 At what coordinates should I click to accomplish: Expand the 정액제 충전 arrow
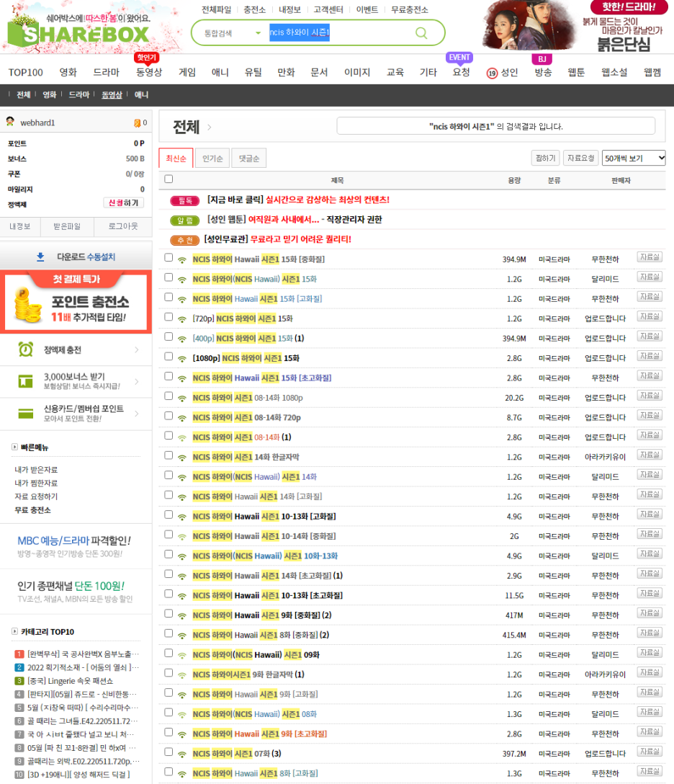click(x=137, y=350)
